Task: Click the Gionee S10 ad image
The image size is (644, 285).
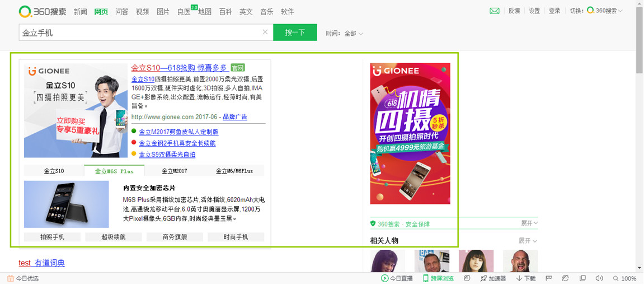Action: point(76,110)
